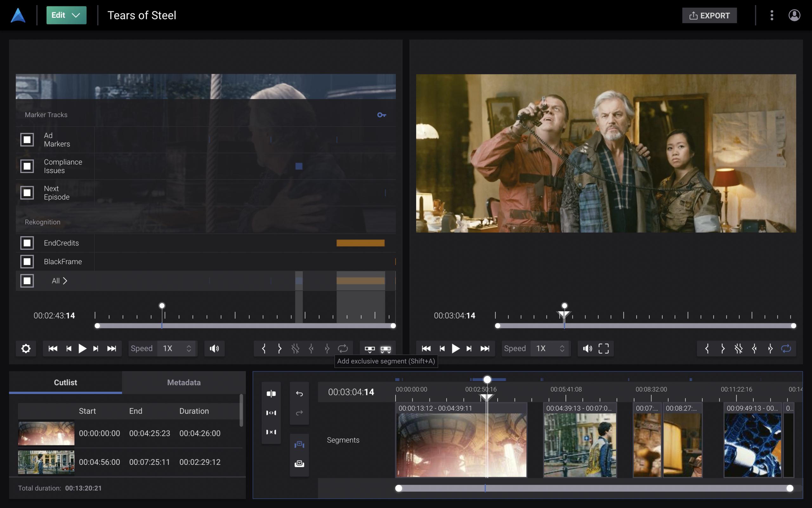
Task: Click the Add exclusive segment icon
Action: point(385,350)
